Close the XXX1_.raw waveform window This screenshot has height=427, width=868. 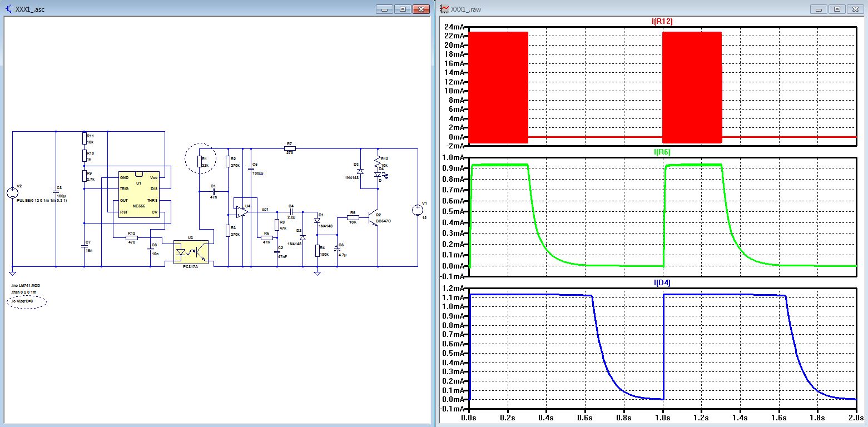(856, 9)
